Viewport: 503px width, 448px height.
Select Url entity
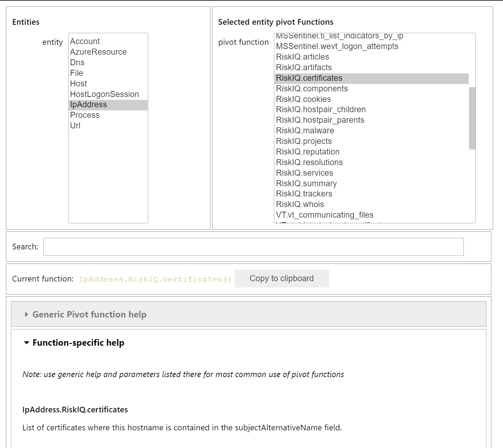tap(108, 126)
